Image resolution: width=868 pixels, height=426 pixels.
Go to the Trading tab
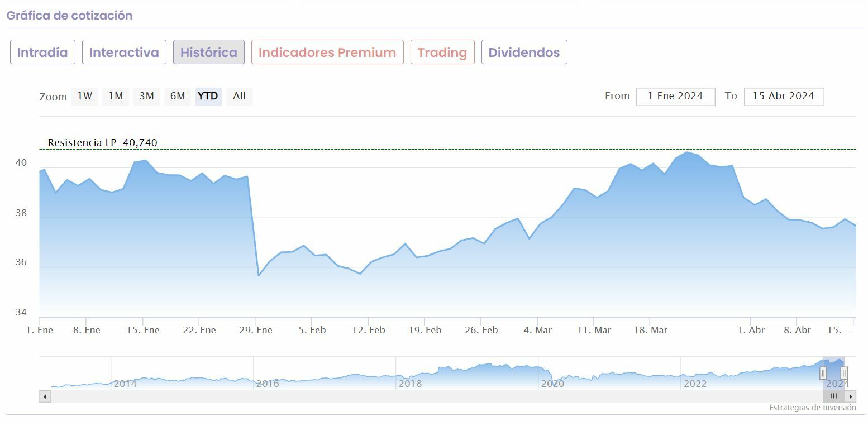click(x=442, y=52)
